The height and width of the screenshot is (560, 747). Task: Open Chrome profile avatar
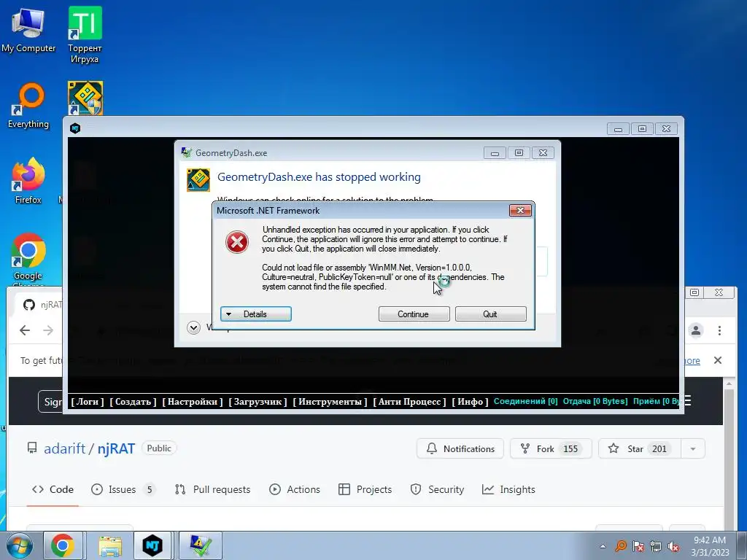[695, 330]
